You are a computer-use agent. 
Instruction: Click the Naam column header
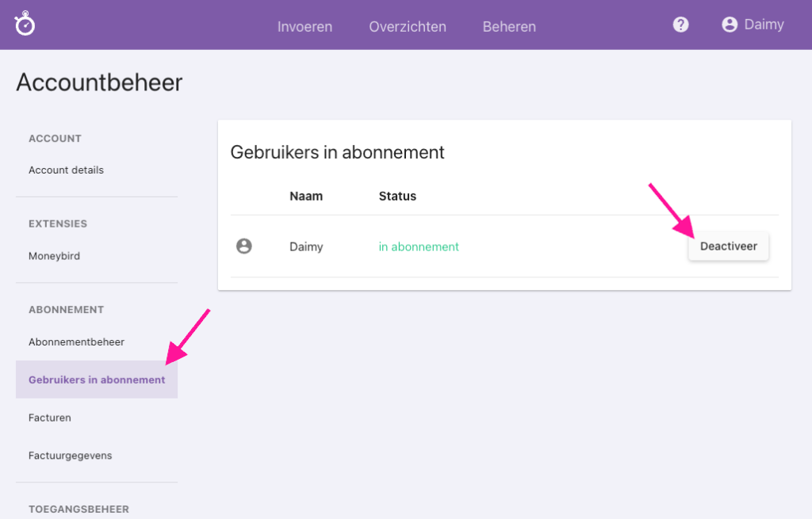(x=306, y=196)
